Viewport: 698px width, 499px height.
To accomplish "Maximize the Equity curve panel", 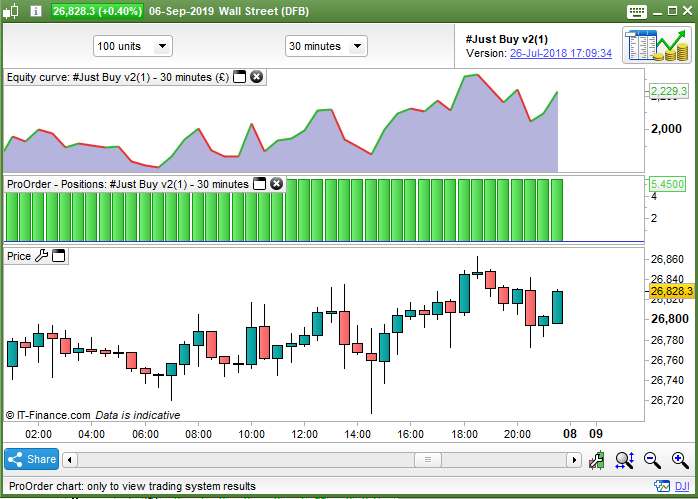I will [x=239, y=77].
